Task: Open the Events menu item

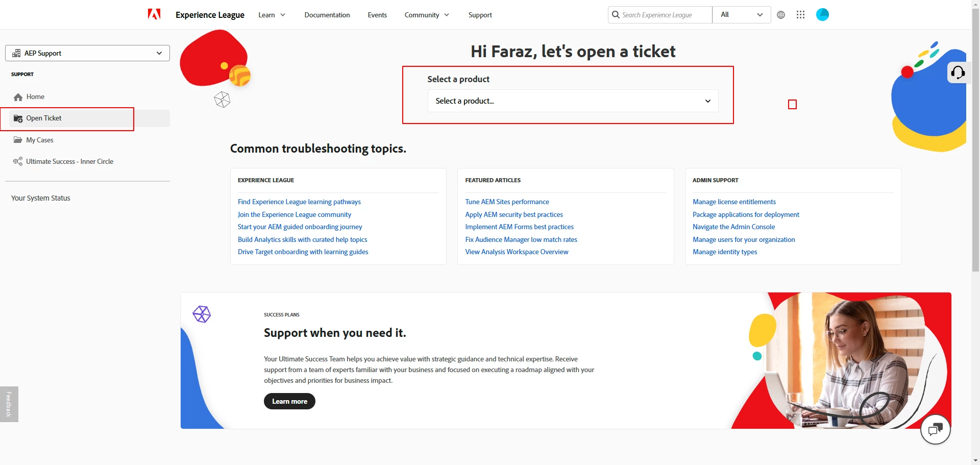Action: click(x=377, y=15)
